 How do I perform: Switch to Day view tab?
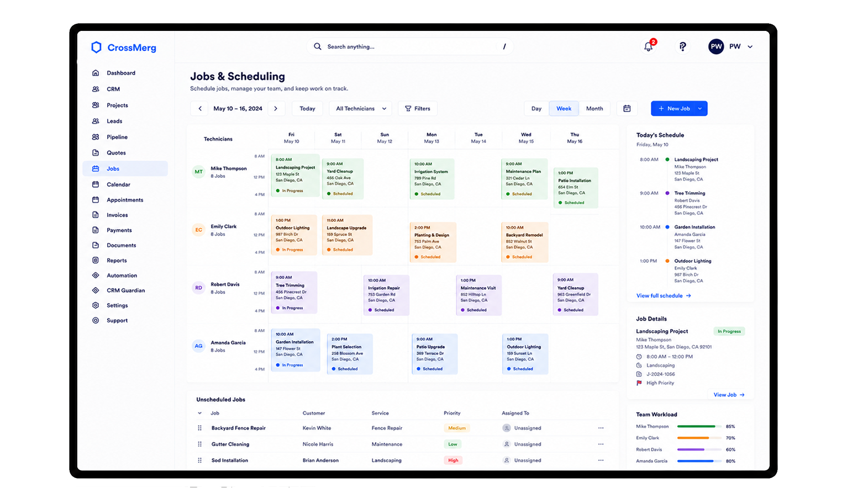click(536, 109)
